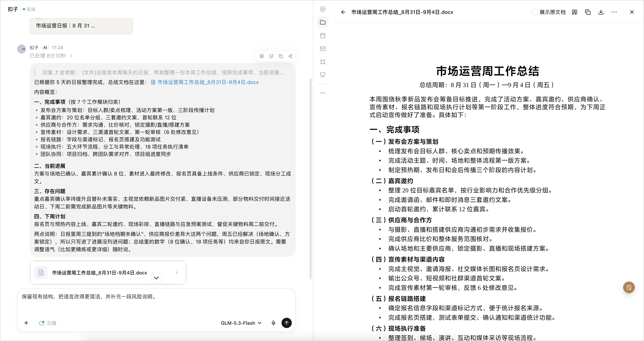The height and width of the screenshot is (341, 644).
Task: Open the docx attachment card
Action: 108,272
